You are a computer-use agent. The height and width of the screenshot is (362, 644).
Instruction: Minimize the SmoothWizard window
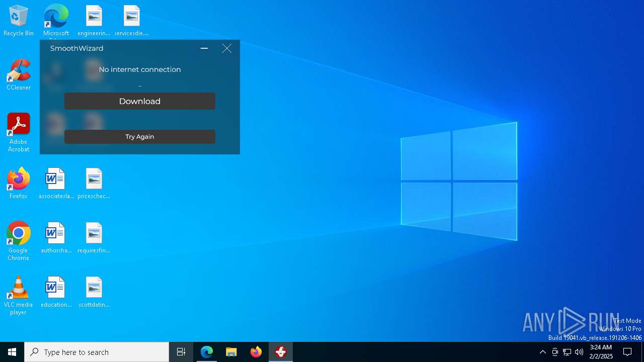tap(204, 48)
